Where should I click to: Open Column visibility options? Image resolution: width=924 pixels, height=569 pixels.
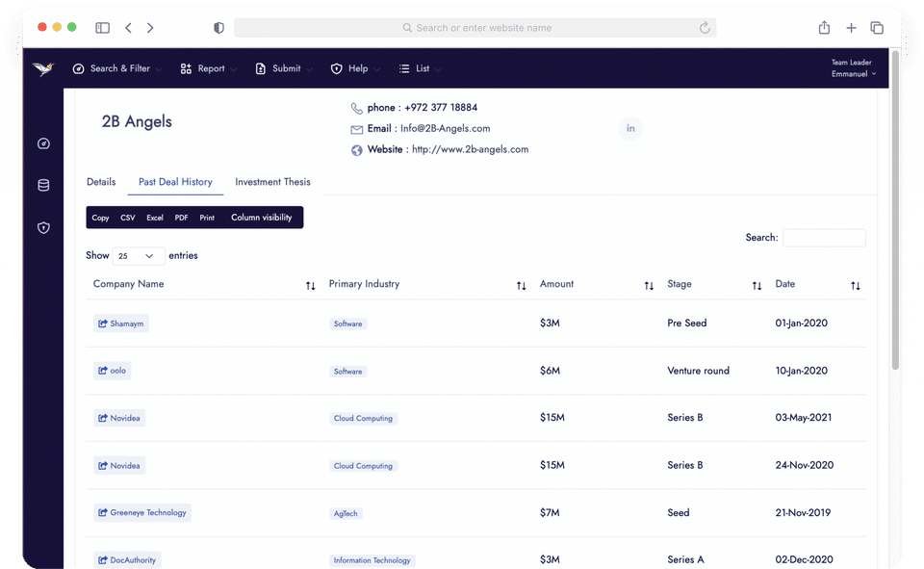click(262, 218)
